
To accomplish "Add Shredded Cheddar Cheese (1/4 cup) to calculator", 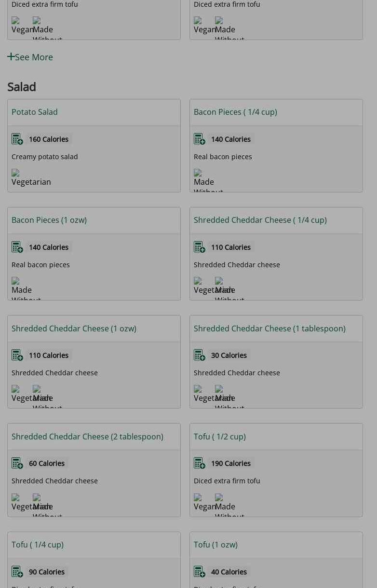I will [200, 247].
